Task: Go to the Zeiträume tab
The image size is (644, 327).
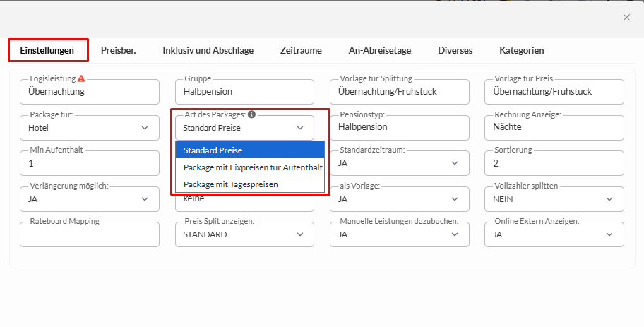Action: tap(301, 50)
